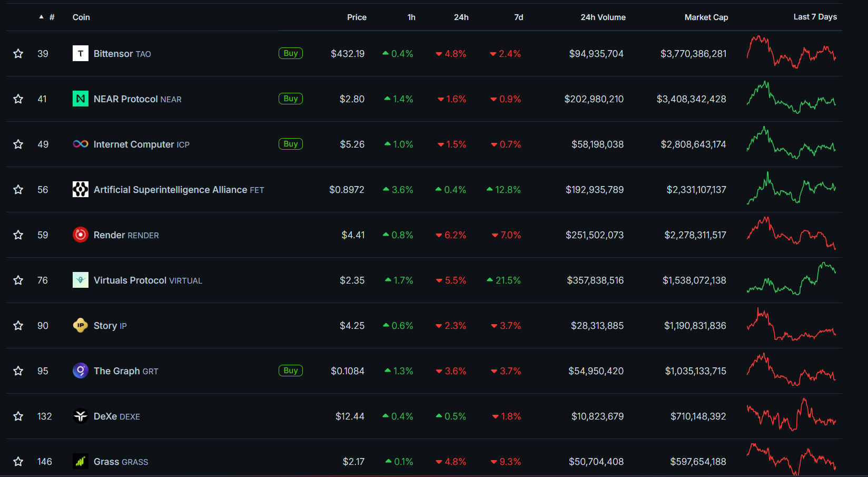Toggle the Story IP favorite star

[18, 326]
